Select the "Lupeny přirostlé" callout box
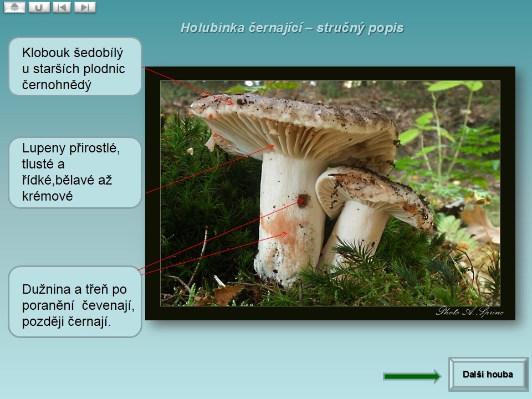 tap(75, 172)
